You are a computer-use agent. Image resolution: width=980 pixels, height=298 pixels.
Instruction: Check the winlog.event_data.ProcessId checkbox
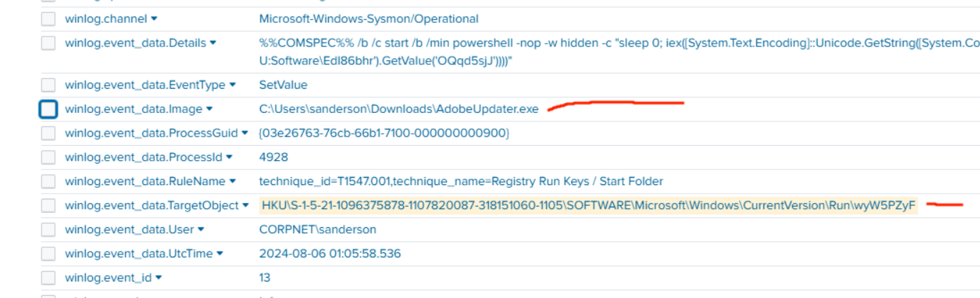pyautogui.click(x=48, y=157)
